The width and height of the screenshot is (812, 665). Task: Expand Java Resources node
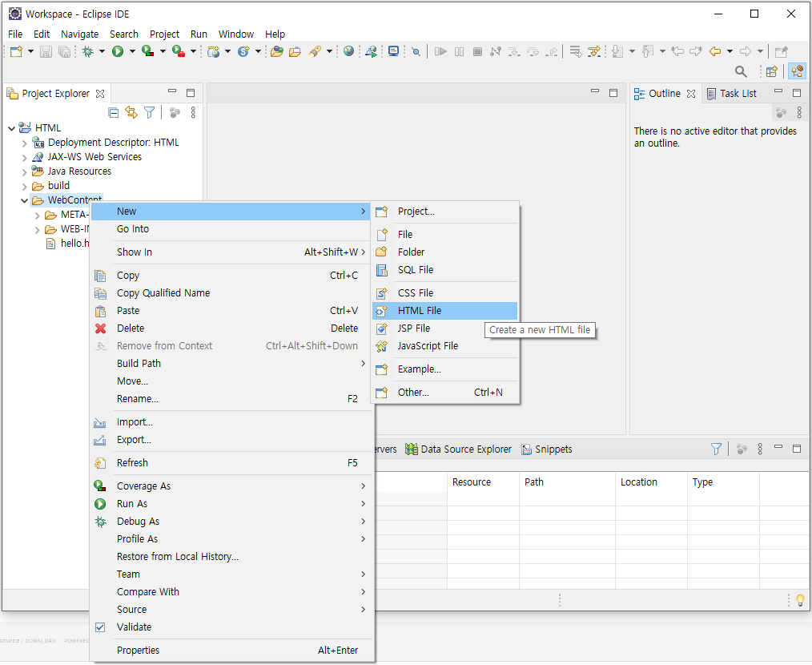coord(24,172)
